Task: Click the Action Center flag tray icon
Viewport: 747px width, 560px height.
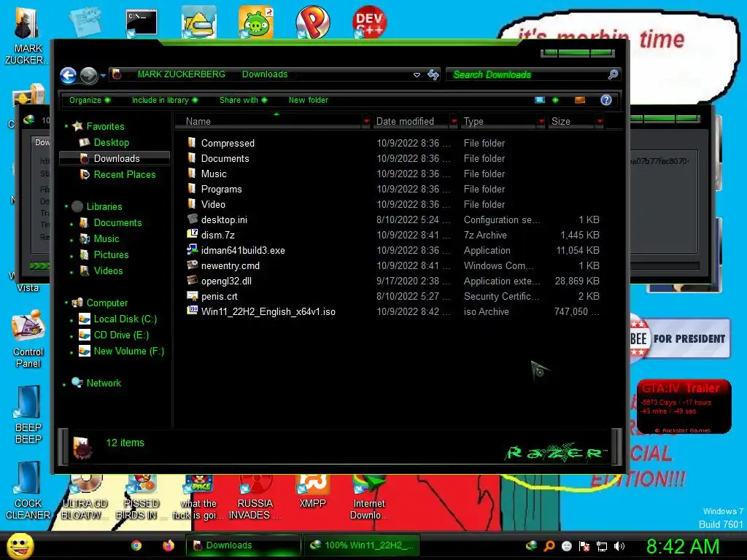Action: [584, 546]
